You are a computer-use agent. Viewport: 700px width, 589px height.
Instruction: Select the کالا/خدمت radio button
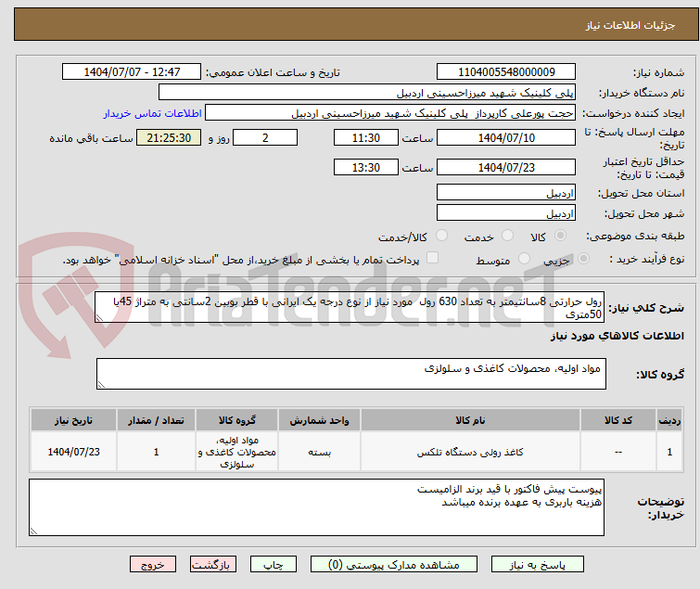pos(441,235)
